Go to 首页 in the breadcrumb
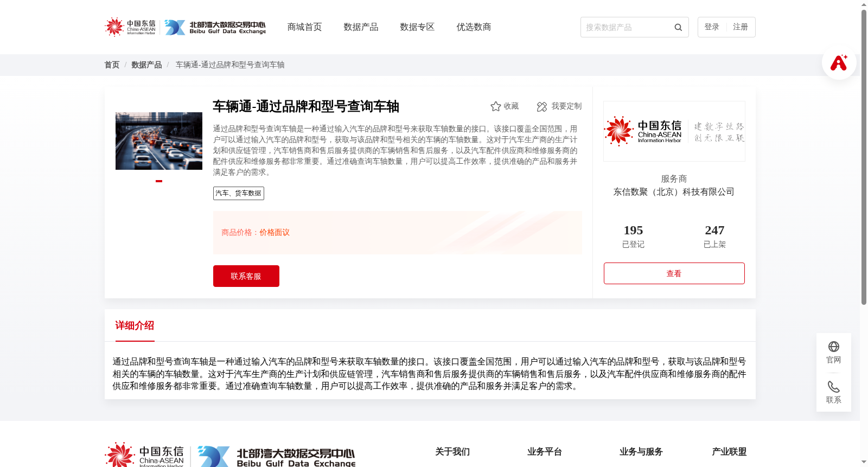The image size is (868, 467). 112,65
